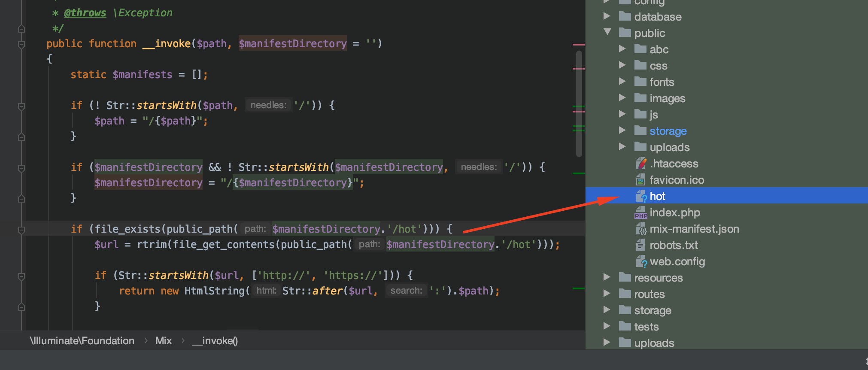Click the mix-manifest.json file icon
The image size is (868, 370).
(641, 229)
